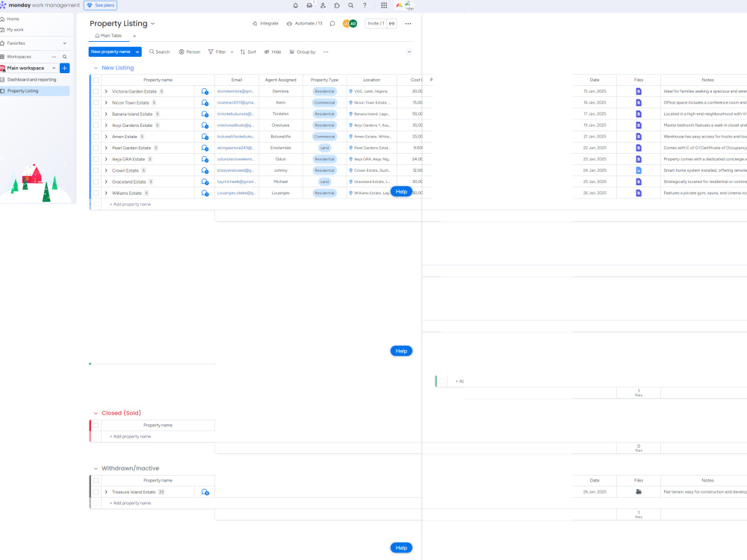Open conversation for Amen Estate
747x560 pixels.
coord(205,137)
